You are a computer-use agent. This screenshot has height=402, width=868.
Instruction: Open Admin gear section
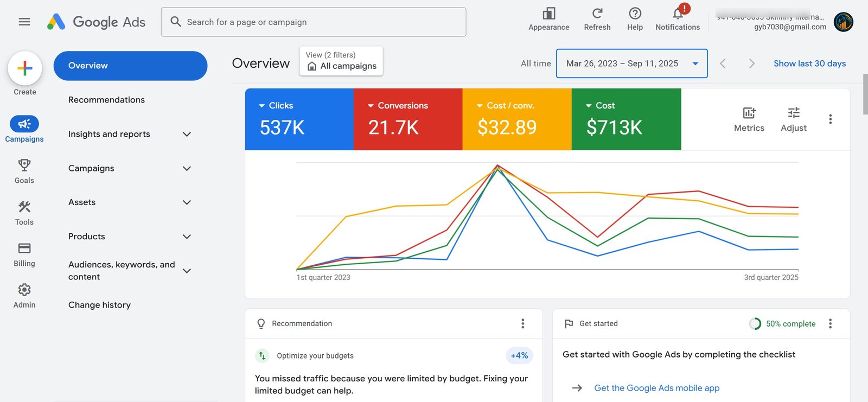pyautogui.click(x=24, y=296)
